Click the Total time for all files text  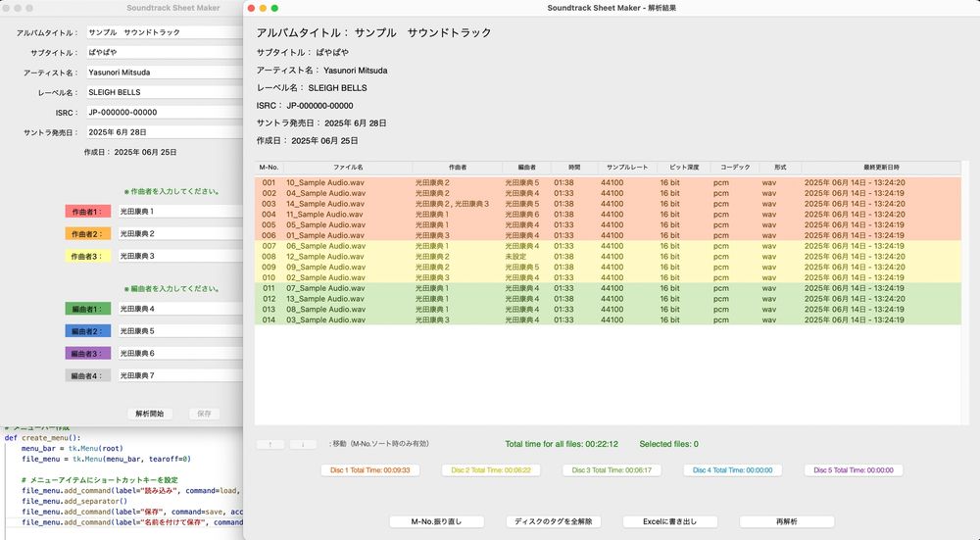coord(562,444)
